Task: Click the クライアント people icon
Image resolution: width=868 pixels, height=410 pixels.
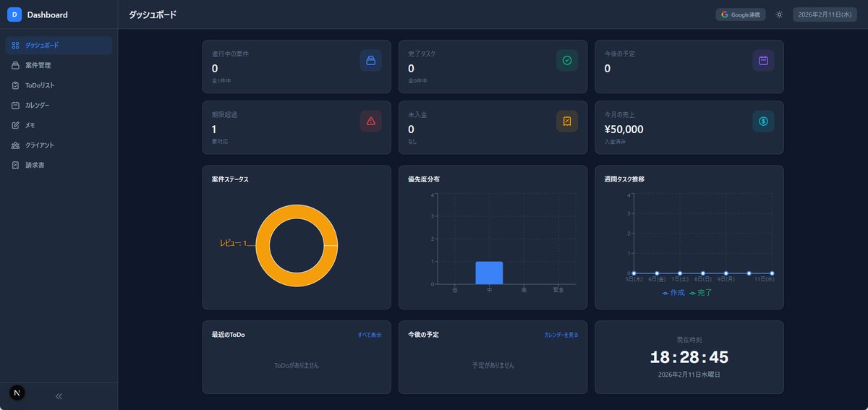Action: 16,145
